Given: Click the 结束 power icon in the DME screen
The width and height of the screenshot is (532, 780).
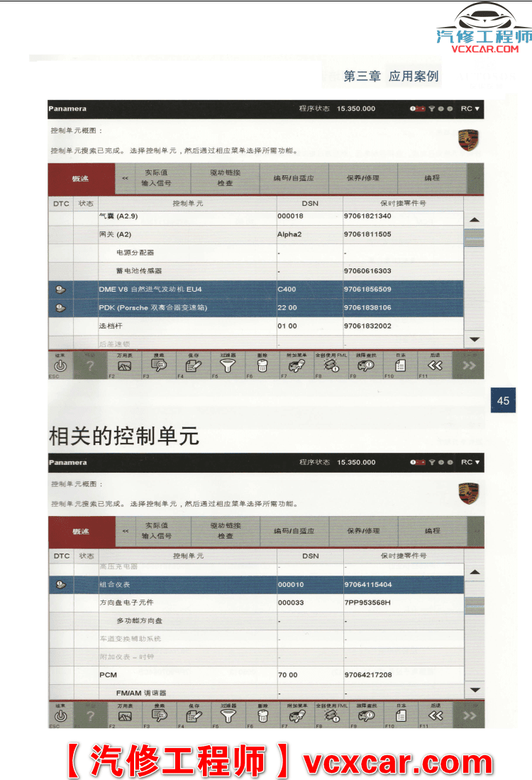Looking at the screenshot, I should click(x=60, y=366).
